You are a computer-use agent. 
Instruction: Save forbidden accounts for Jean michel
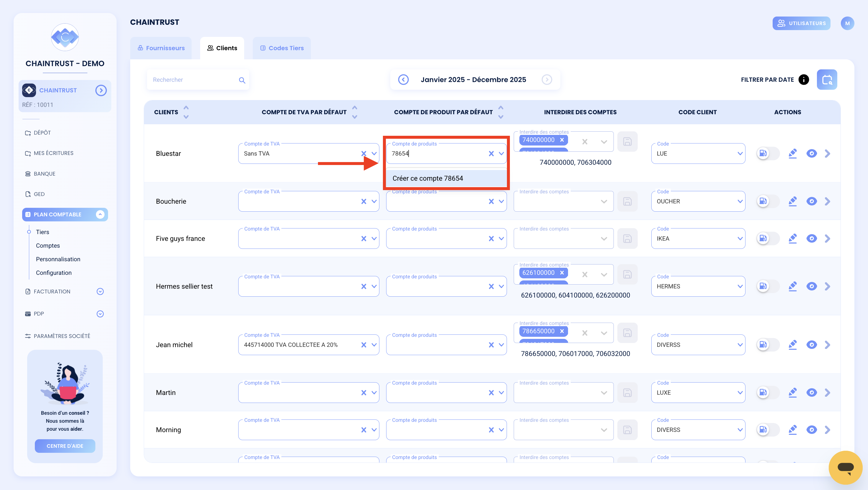(627, 333)
